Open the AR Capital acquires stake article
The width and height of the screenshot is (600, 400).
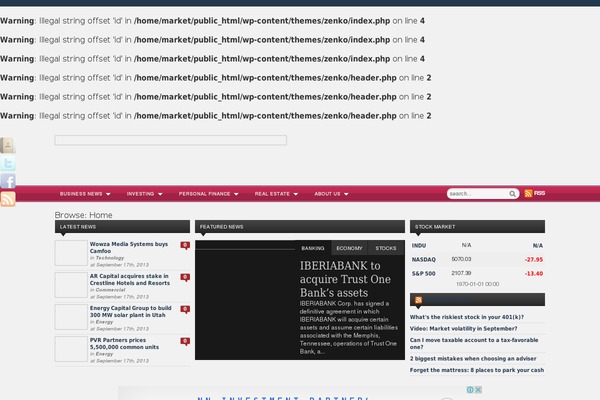coord(130,279)
